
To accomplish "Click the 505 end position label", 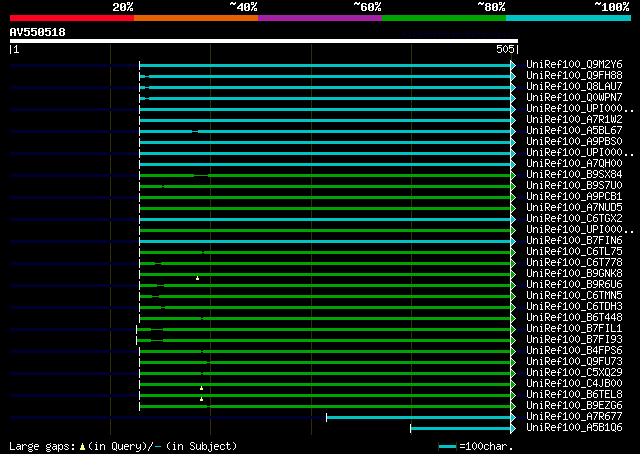I will pyautogui.click(x=505, y=49).
